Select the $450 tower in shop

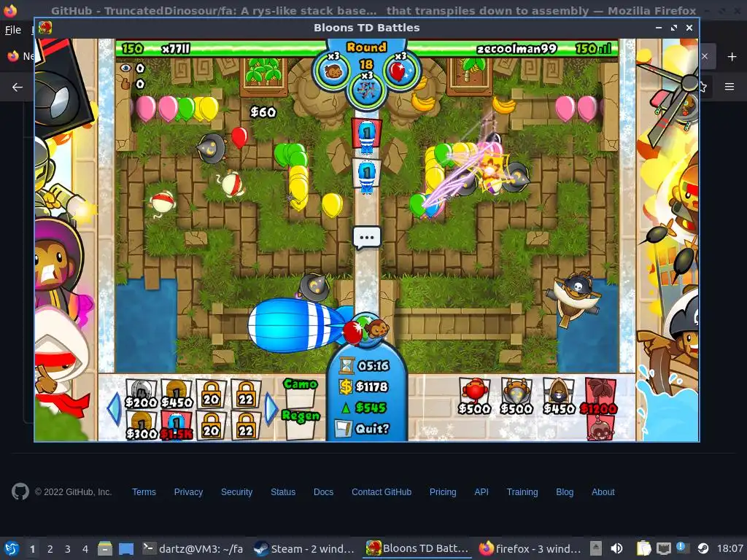558,396
